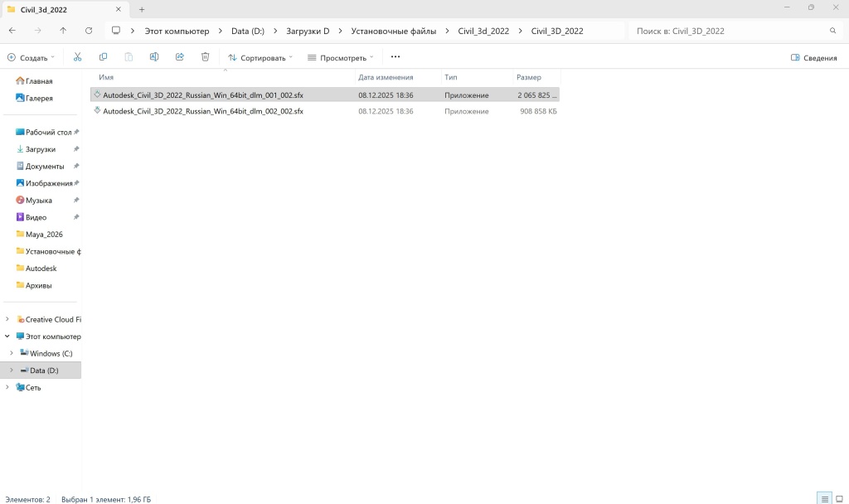The height and width of the screenshot is (504, 849).
Task: Click the Delete trash icon
Action: pyautogui.click(x=205, y=57)
